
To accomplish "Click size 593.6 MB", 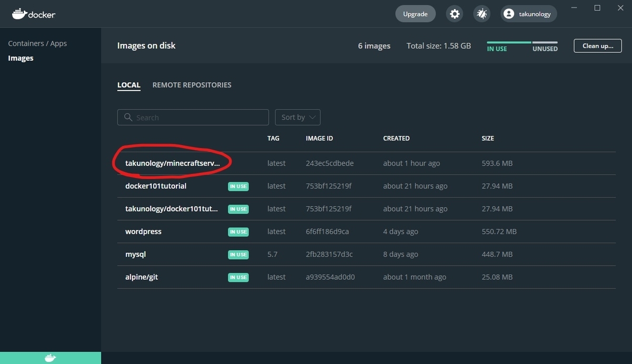I will [x=497, y=163].
